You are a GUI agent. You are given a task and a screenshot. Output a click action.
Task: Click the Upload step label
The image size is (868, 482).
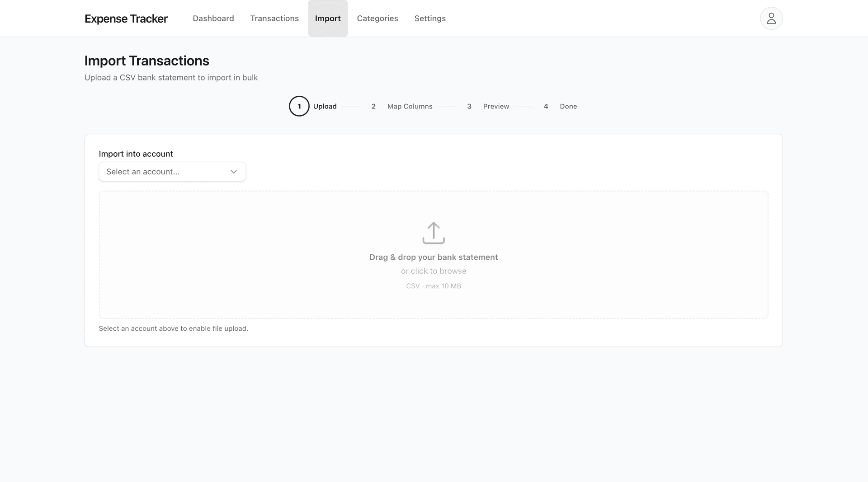point(325,106)
